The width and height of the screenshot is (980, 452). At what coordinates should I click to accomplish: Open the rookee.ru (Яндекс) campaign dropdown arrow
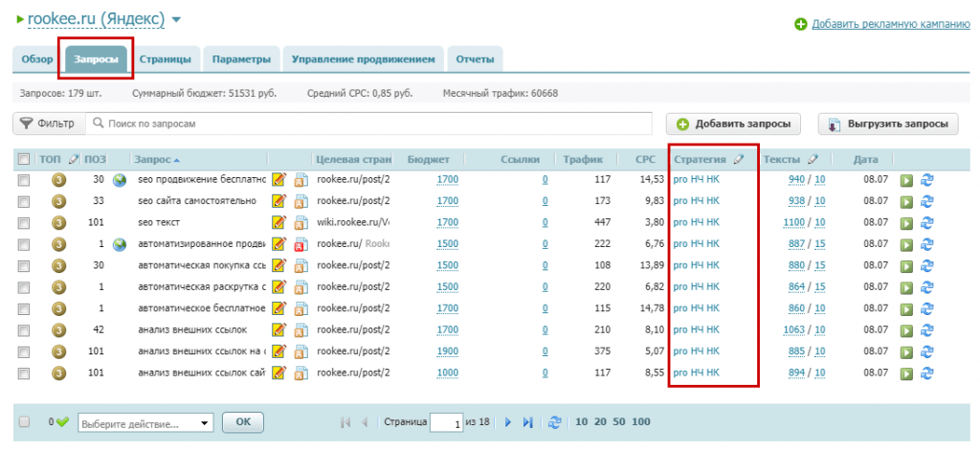pyautogui.click(x=176, y=20)
